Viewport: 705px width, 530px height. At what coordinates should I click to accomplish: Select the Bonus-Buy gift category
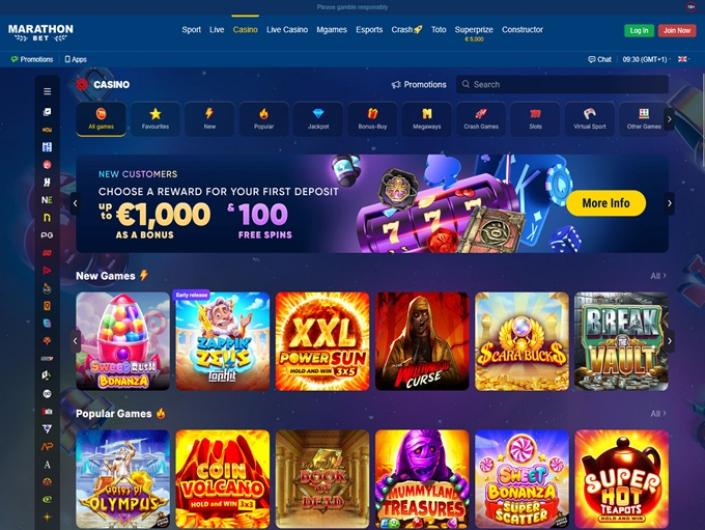[372, 119]
